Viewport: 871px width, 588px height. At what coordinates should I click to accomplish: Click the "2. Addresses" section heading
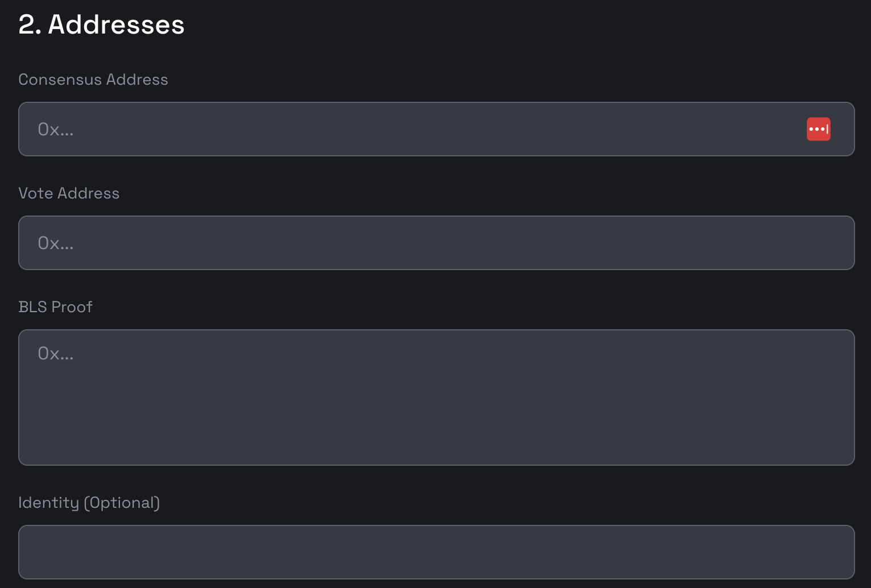click(x=101, y=24)
